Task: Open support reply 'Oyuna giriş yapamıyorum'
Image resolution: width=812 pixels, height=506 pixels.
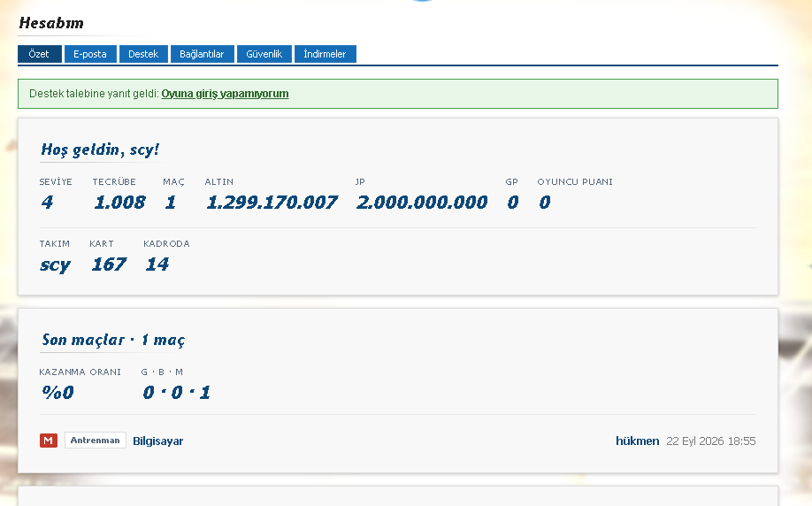Action: [x=225, y=94]
